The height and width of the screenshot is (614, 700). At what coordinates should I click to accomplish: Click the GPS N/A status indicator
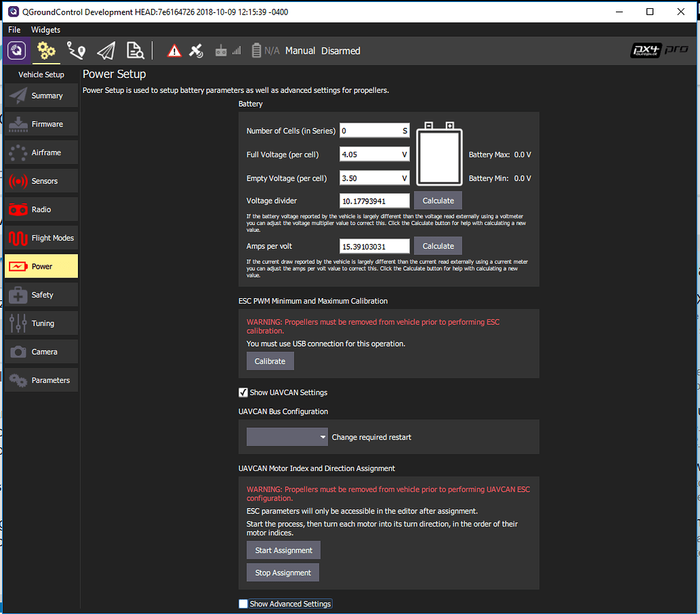[x=271, y=51]
